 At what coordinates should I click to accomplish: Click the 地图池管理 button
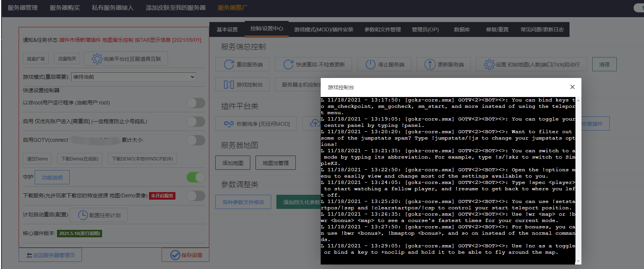click(x=275, y=163)
